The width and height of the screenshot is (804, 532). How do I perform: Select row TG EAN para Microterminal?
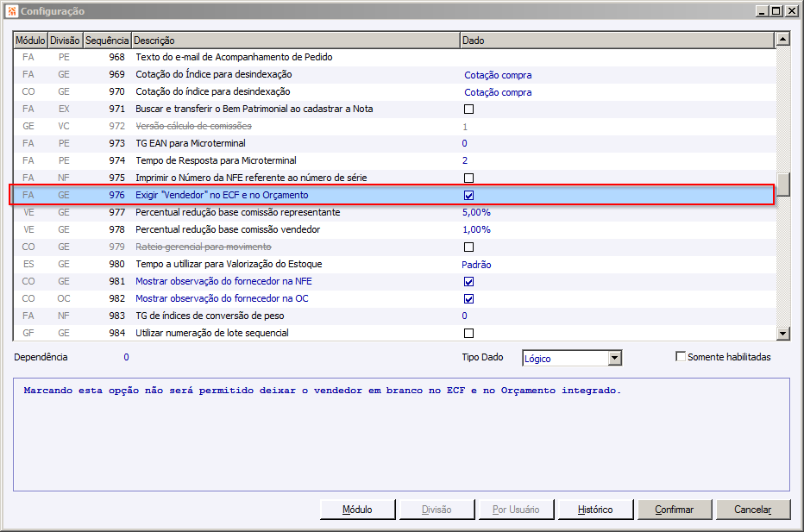click(393, 143)
